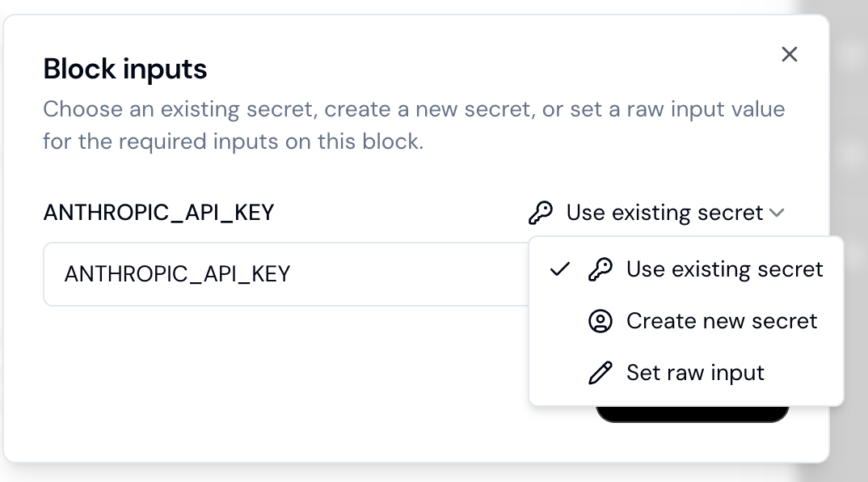Click the X icon to dismiss the dialog
This screenshot has width=868, height=482.
point(789,54)
